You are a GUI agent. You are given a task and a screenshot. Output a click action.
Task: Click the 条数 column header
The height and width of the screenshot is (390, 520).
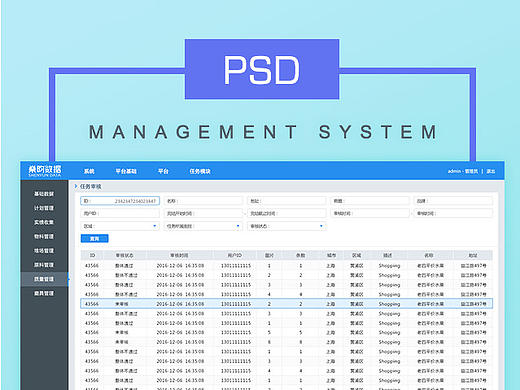coord(301,255)
